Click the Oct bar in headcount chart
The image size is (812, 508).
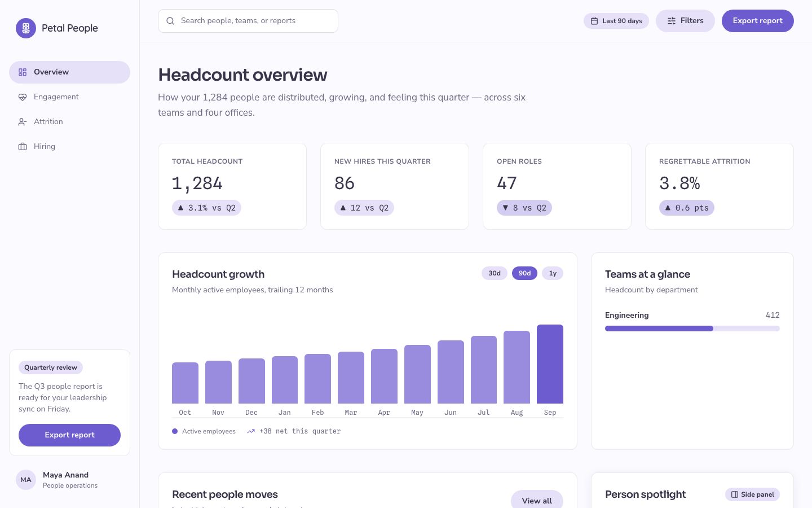click(x=185, y=383)
